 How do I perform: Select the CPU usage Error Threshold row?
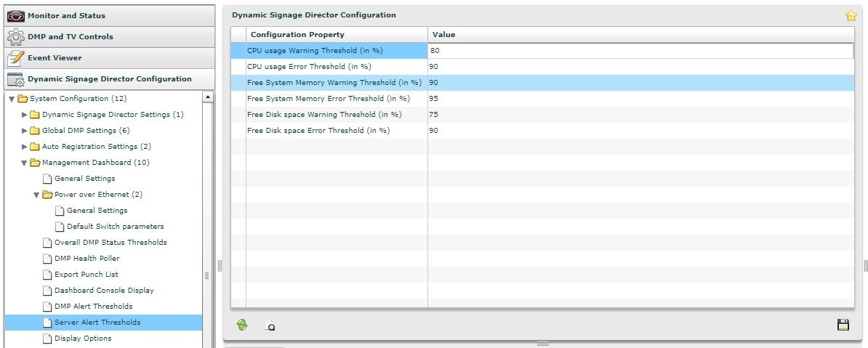pyautogui.click(x=542, y=66)
